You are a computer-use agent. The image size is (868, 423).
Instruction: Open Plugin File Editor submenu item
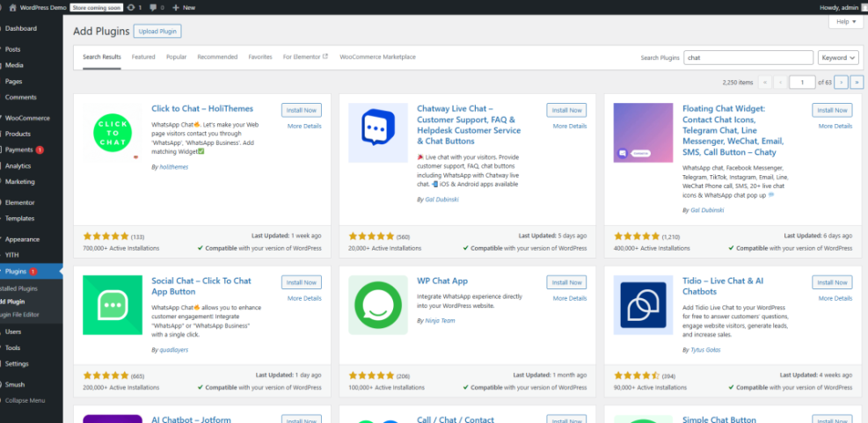[x=20, y=315]
